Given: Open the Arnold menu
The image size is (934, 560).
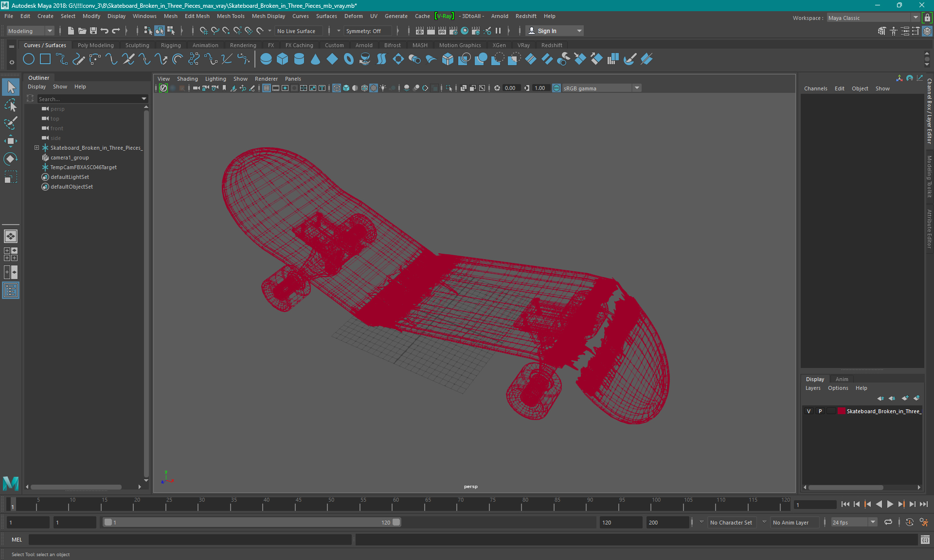Looking at the screenshot, I should coord(500,16).
